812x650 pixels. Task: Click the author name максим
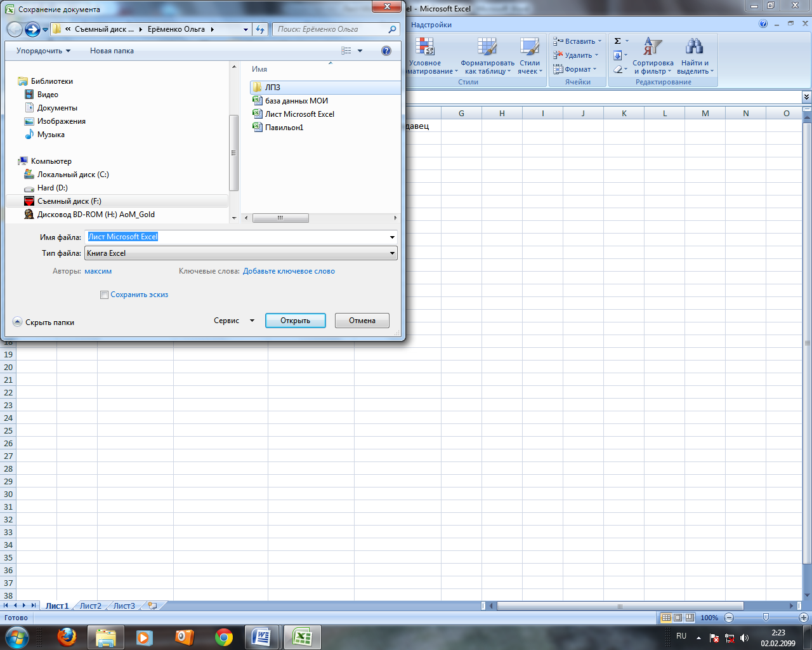click(x=98, y=271)
